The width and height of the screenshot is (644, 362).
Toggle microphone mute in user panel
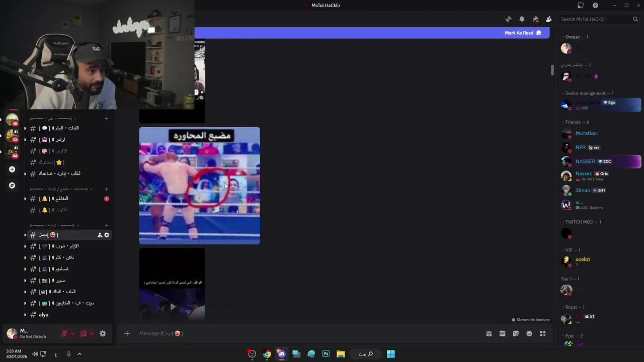(64, 333)
